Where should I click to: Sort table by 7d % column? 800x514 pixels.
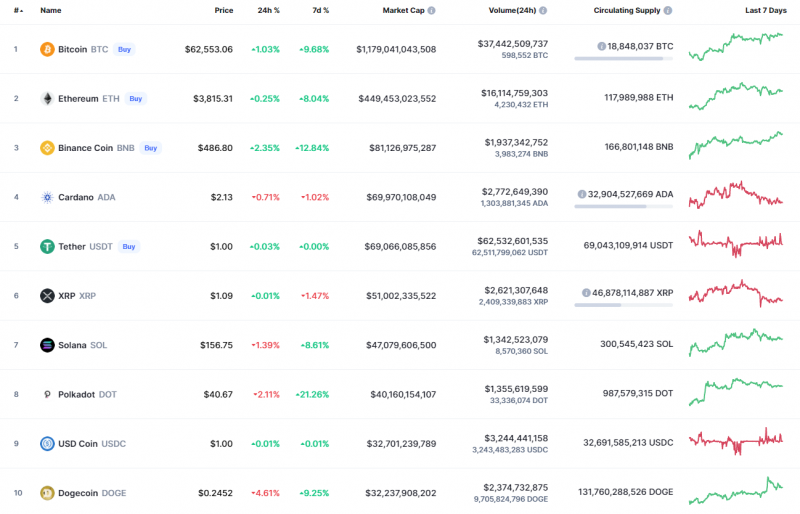click(x=320, y=10)
